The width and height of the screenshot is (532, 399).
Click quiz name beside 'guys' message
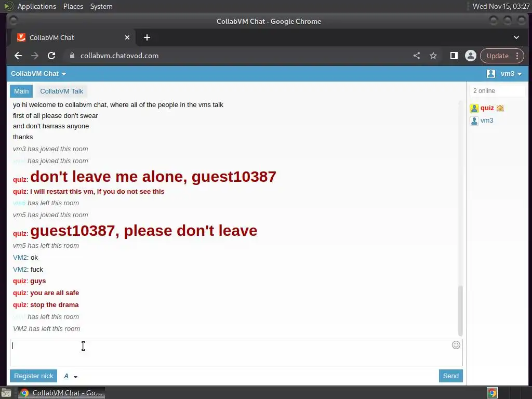(20, 281)
